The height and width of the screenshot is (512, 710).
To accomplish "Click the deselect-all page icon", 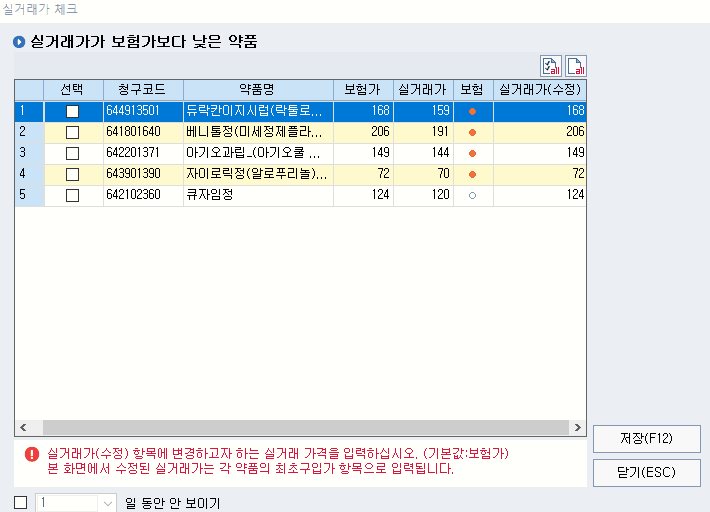I will pyautogui.click(x=575, y=66).
